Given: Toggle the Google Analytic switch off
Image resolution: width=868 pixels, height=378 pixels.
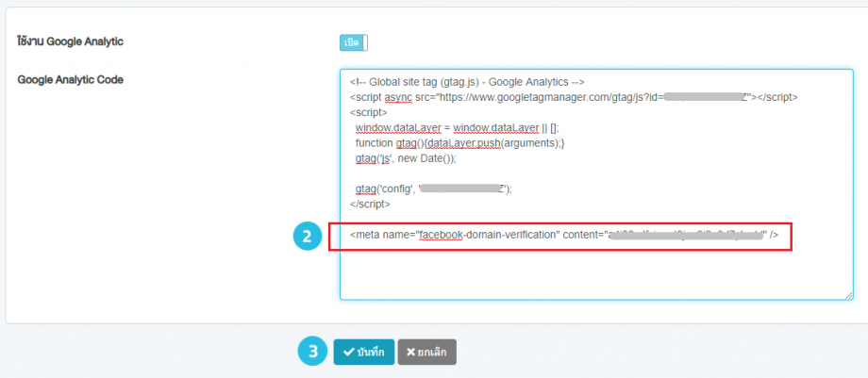Looking at the screenshot, I should click(x=354, y=42).
